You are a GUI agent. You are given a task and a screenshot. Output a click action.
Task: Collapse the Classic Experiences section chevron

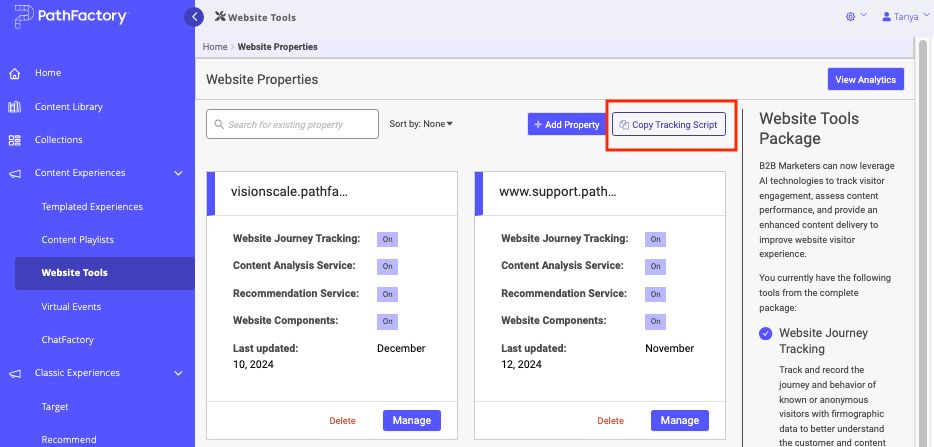(178, 374)
